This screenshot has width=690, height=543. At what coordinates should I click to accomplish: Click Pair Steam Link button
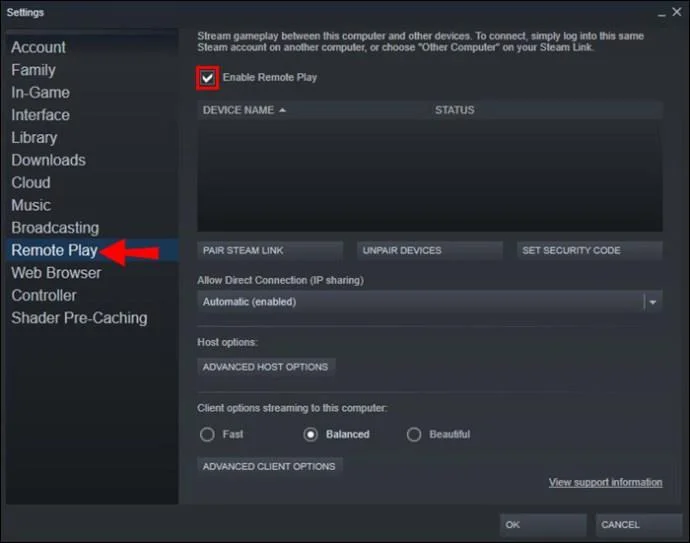tap(270, 250)
